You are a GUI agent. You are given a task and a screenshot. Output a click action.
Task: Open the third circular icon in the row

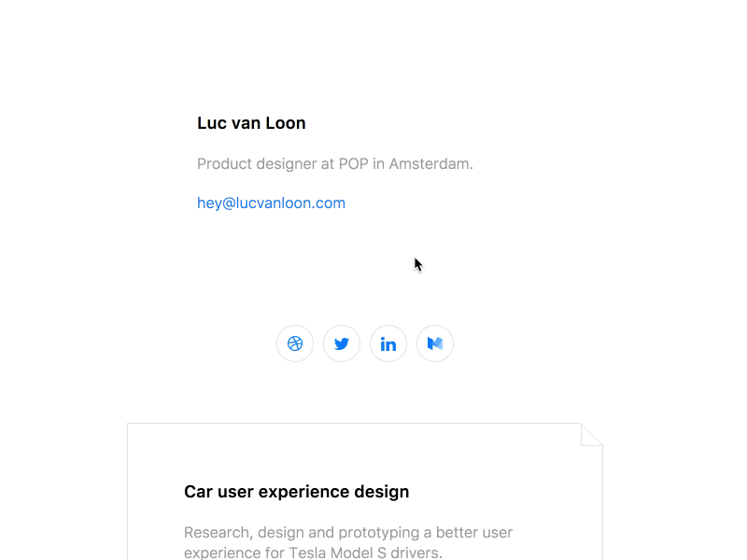click(x=388, y=343)
